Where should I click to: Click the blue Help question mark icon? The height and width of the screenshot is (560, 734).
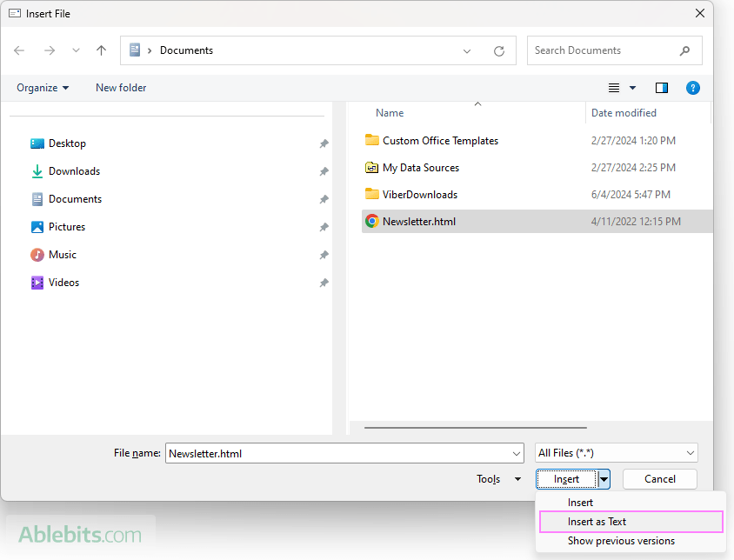[692, 88]
